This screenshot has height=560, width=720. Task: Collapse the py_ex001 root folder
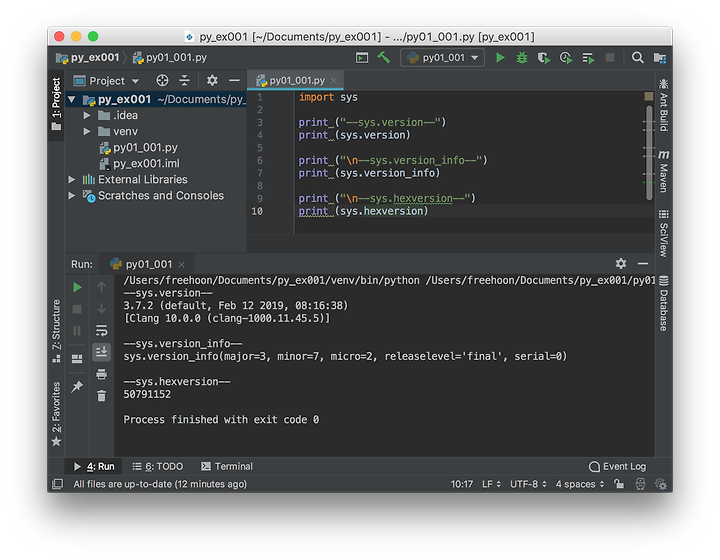[x=72, y=99]
